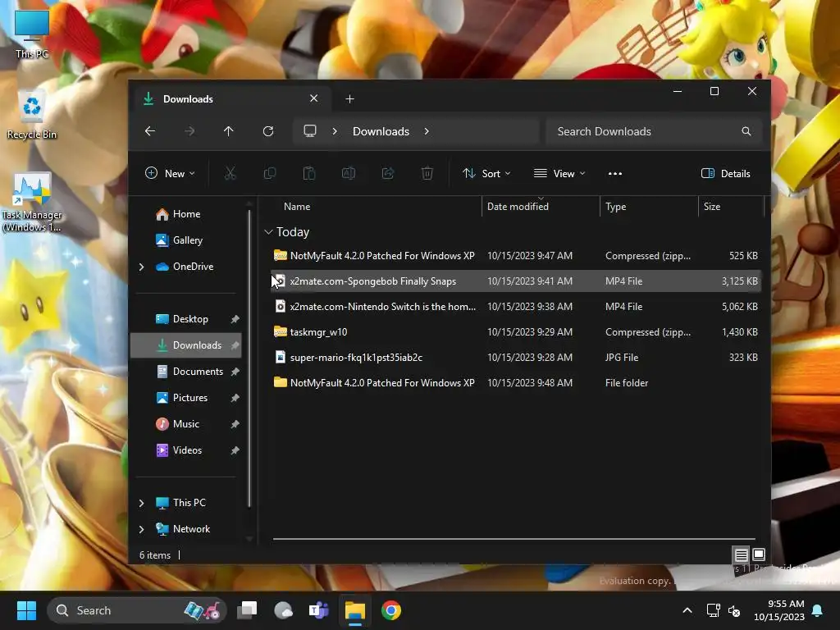
Task: Click the Back navigation arrow
Action: point(150,131)
